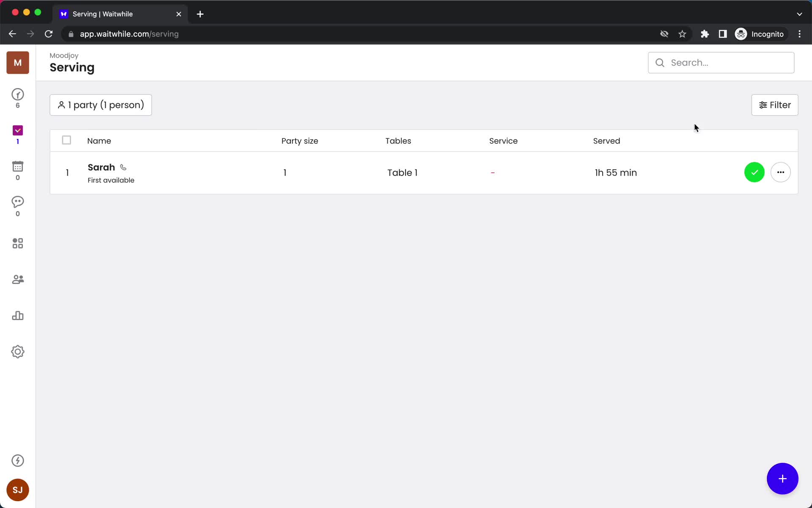This screenshot has width=812, height=508.
Task: Click the help/support icon at bottom sidebar
Action: 17,460
